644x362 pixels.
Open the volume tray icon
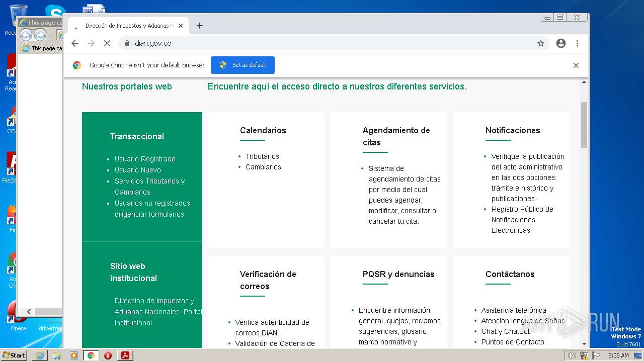[x=572, y=355]
